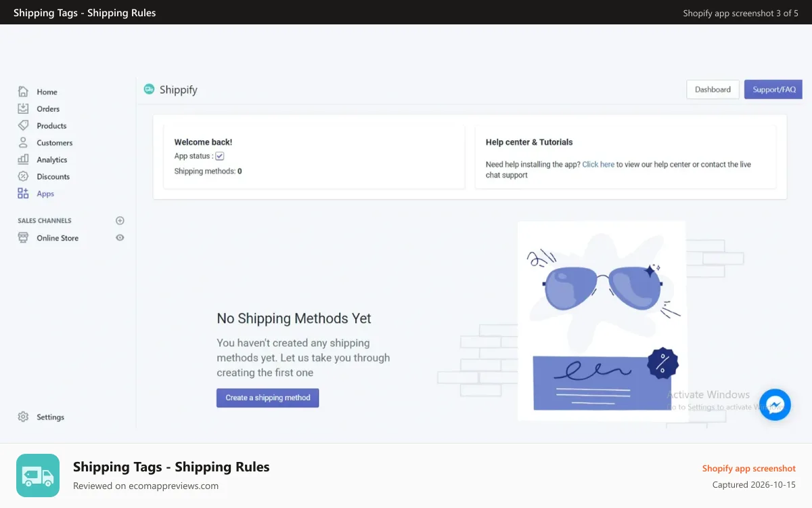Click the Customers person icon
This screenshot has width=812, height=508.
(23, 142)
